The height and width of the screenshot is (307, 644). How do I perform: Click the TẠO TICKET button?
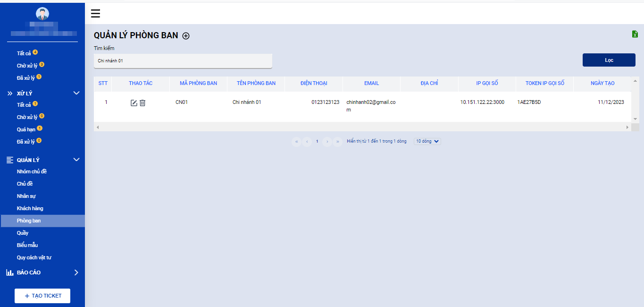(x=42, y=296)
